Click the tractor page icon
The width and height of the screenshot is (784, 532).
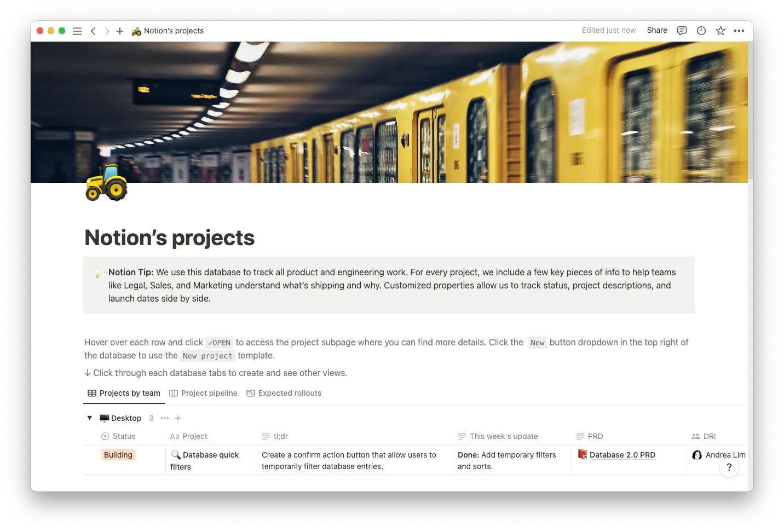point(107,183)
